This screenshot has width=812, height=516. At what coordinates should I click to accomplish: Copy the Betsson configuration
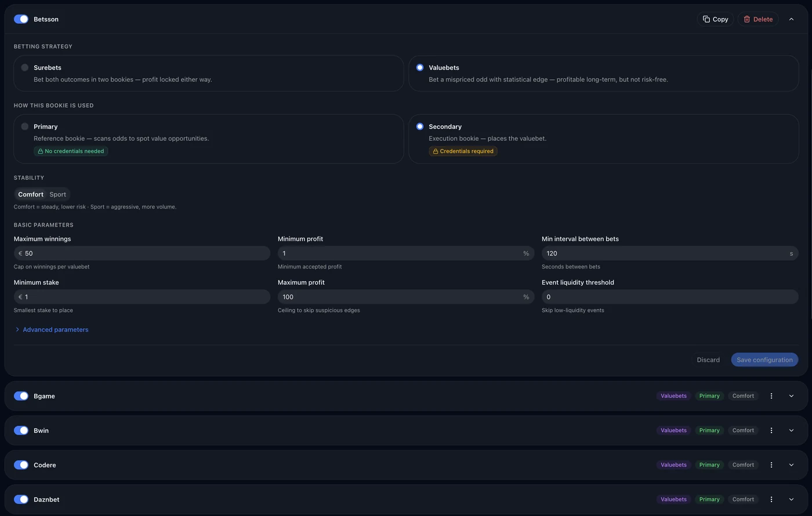(715, 19)
